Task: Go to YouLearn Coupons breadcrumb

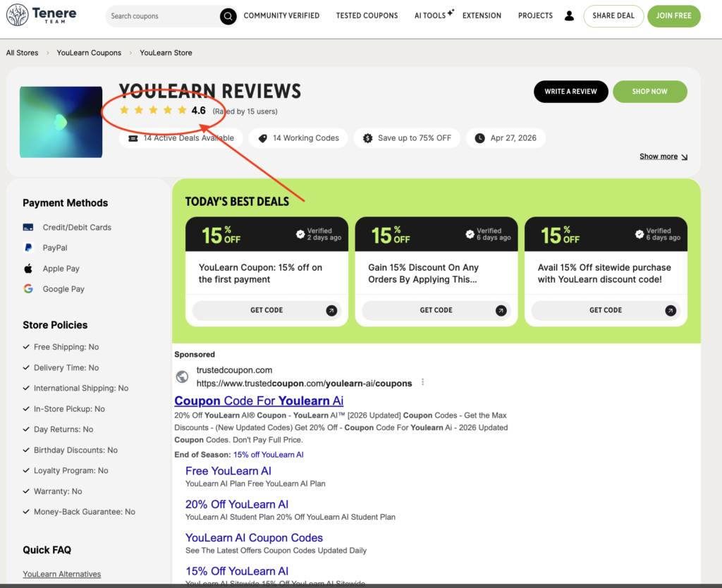Action: click(x=89, y=53)
